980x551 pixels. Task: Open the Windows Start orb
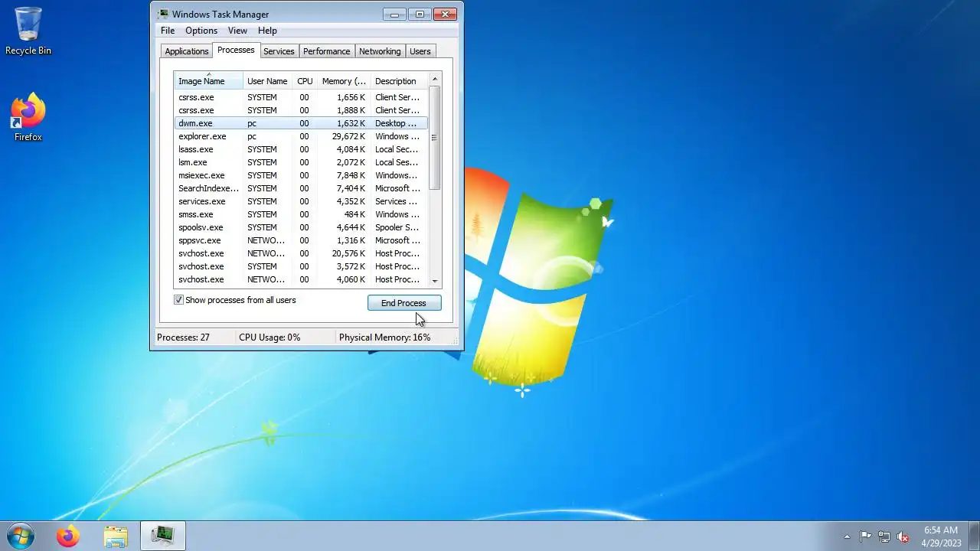21,536
